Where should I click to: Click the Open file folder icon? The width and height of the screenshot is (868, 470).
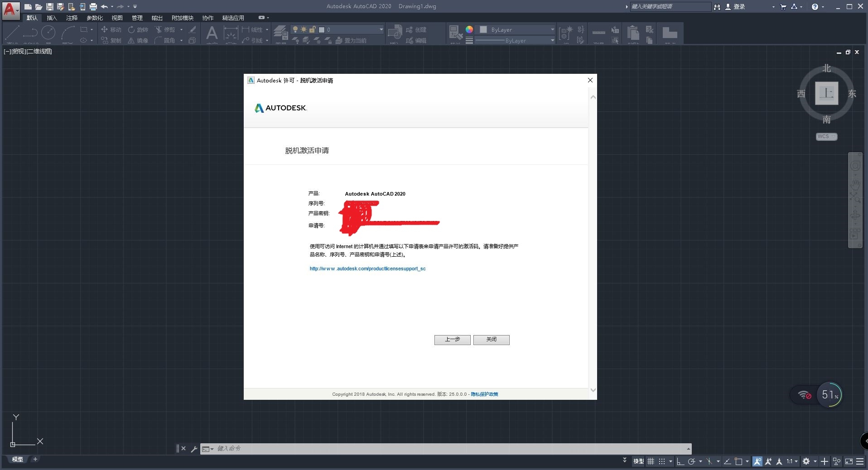(39, 7)
